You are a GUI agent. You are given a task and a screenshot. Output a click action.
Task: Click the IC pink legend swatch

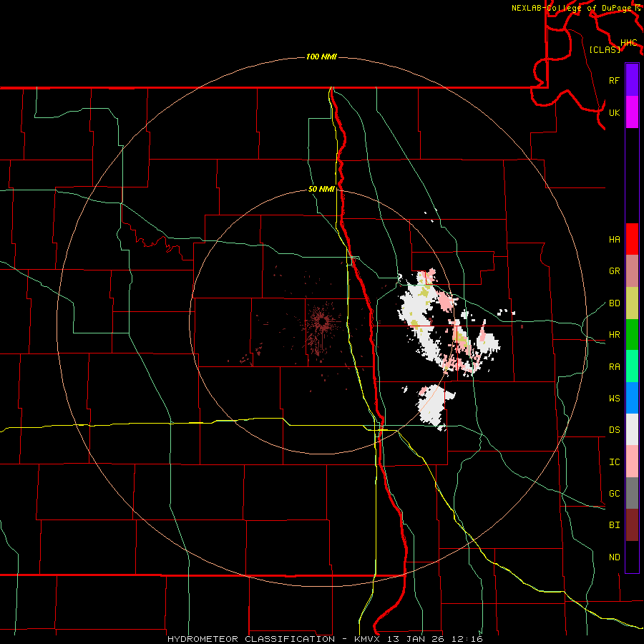(632, 462)
